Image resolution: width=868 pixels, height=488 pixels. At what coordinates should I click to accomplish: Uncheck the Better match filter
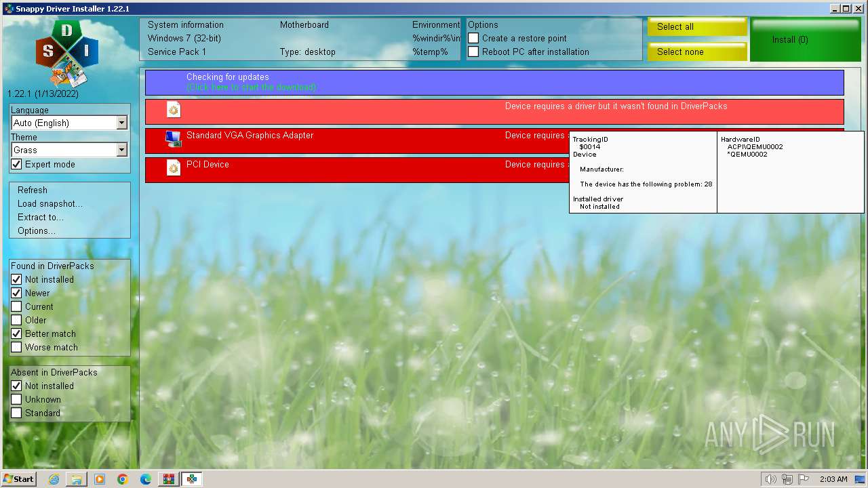coord(17,334)
